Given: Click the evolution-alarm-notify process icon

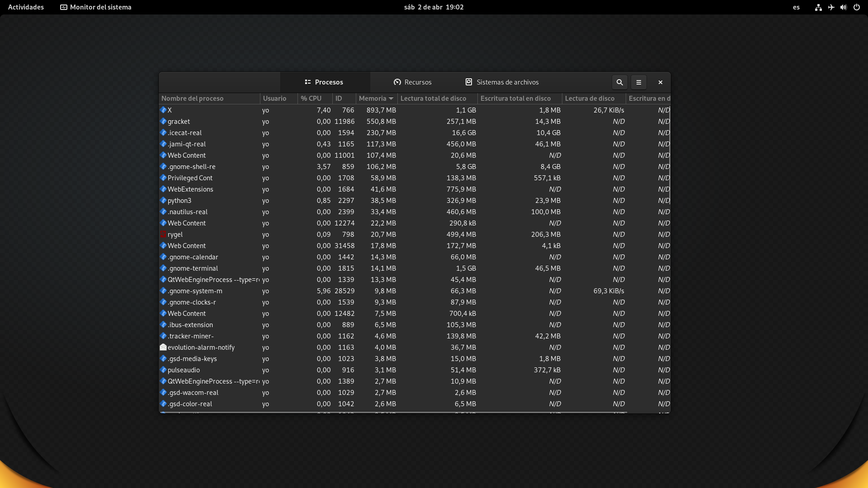Looking at the screenshot, I should pos(163,347).
